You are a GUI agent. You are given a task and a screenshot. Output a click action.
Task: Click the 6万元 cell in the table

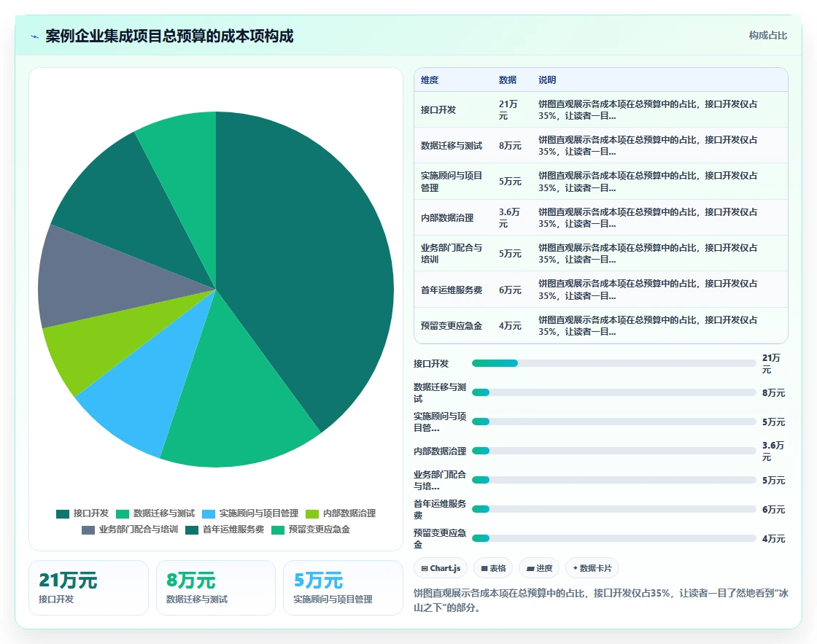click(x=510, y=290)
